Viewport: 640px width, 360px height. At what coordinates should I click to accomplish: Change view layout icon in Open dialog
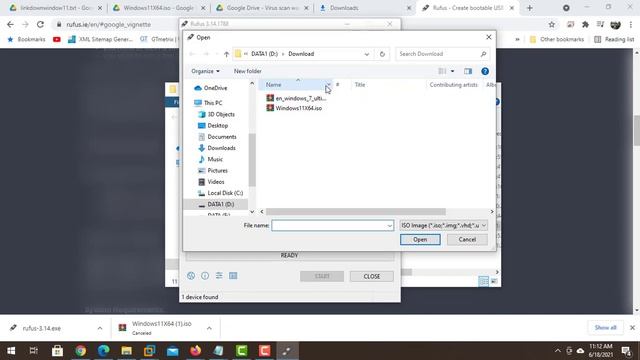pyautogui.click(x=442, y=71)
